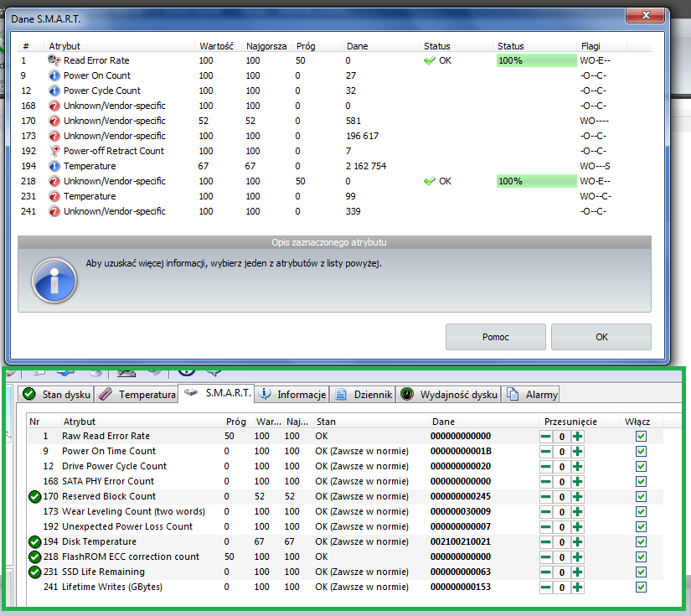Click question icon for attribute 241
Screen dimensions: 691x616
54,211
